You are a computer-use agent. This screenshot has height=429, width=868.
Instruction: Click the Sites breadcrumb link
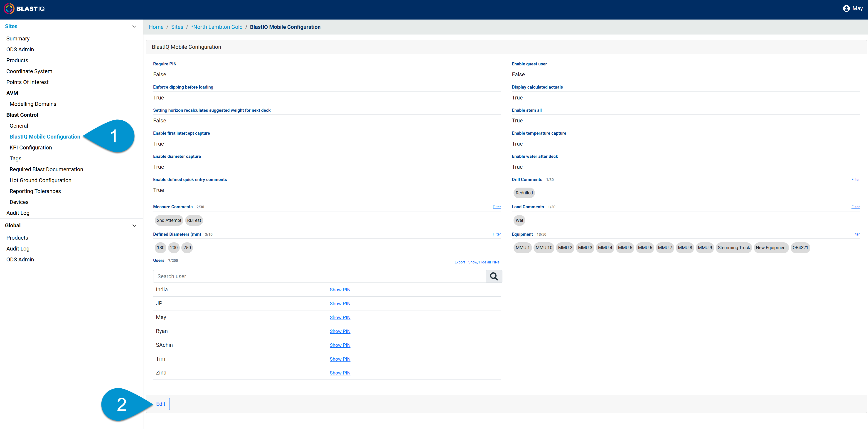177,27
